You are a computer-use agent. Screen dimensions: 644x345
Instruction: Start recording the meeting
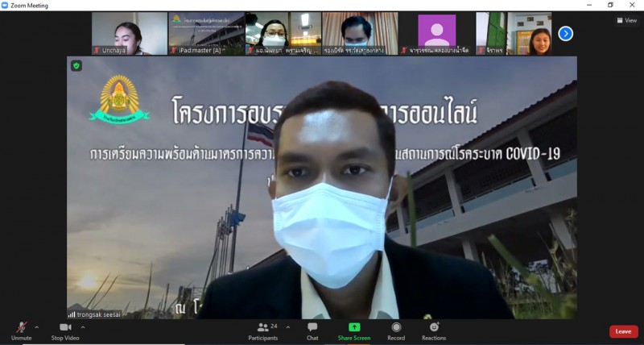(x=396, y=330)
